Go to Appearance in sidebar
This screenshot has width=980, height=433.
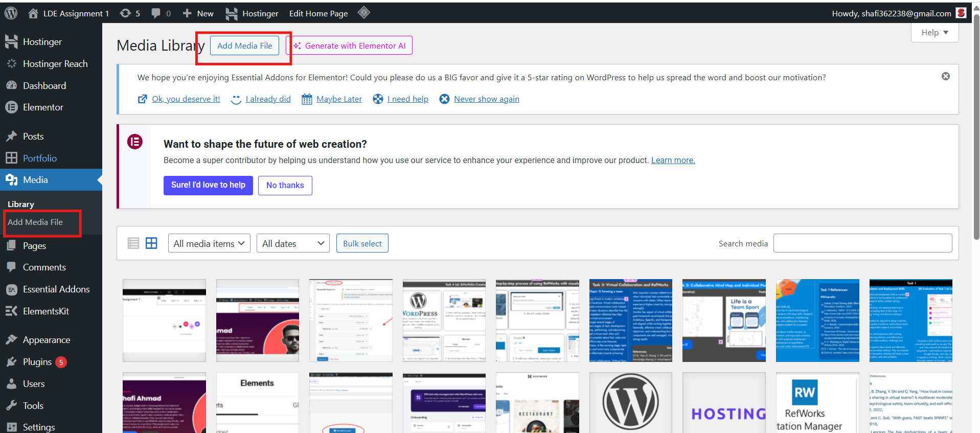tap(46, 340)
